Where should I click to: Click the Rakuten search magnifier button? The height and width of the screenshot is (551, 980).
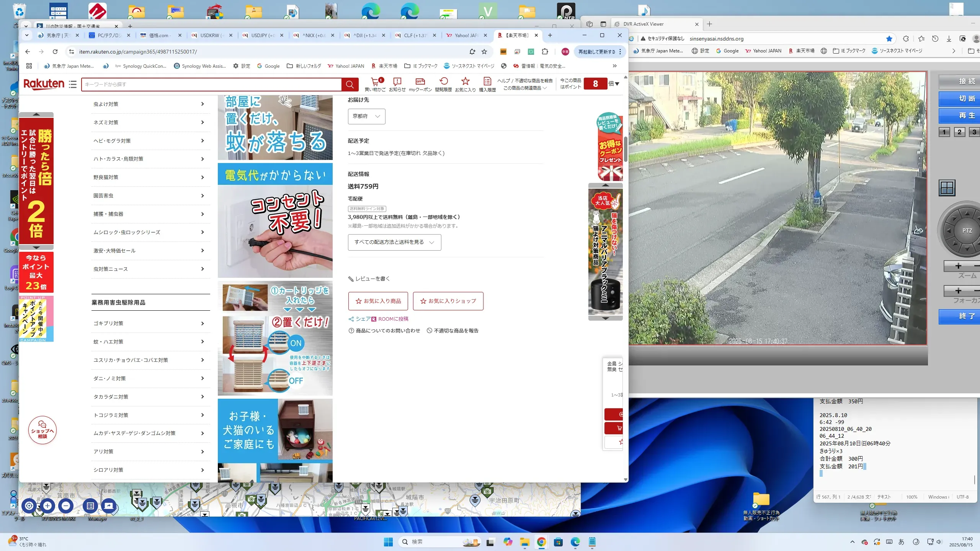click(x=350, y=85)
